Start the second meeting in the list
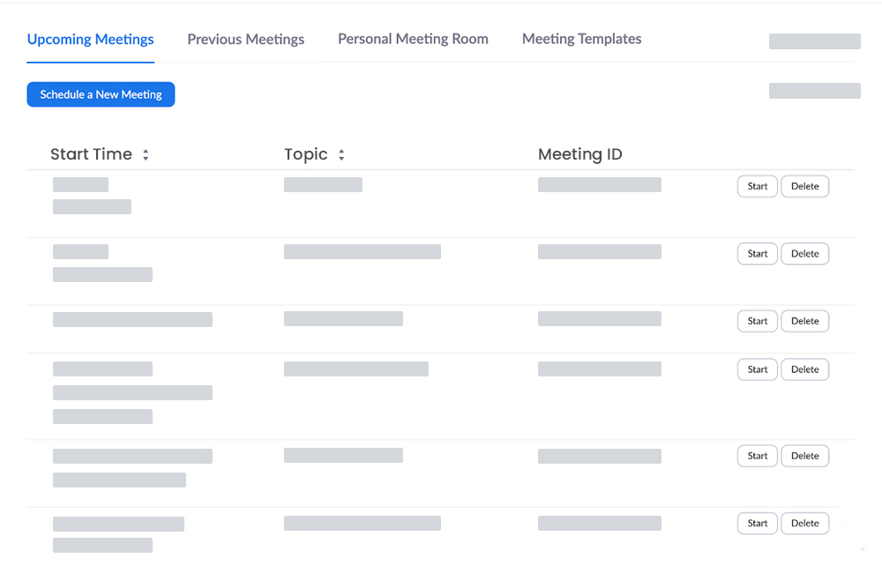 (x=757, y=253)
